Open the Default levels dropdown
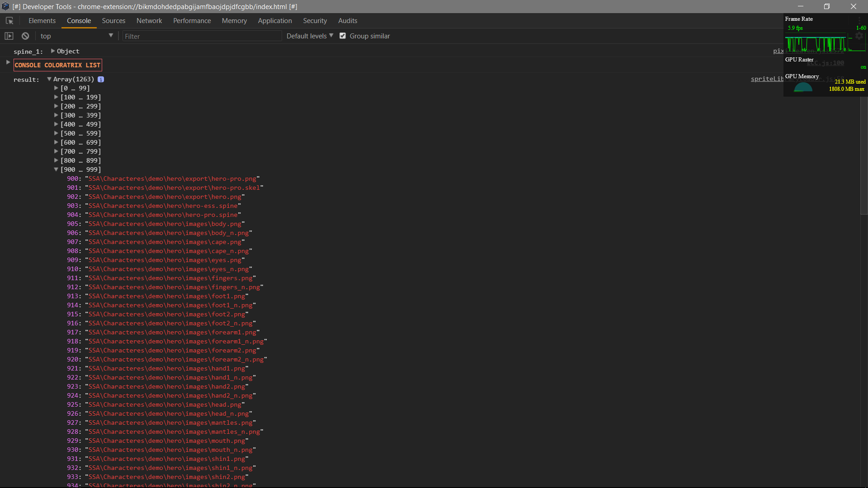 [310, 36]
